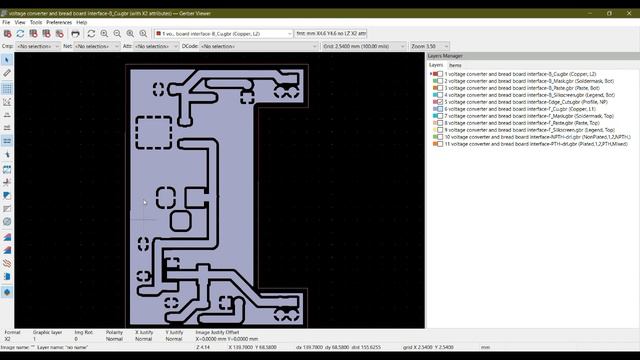Open the Attr attribute selection dropdown
The width and height of the screenshot is (640, 360).
coord(156,46)
